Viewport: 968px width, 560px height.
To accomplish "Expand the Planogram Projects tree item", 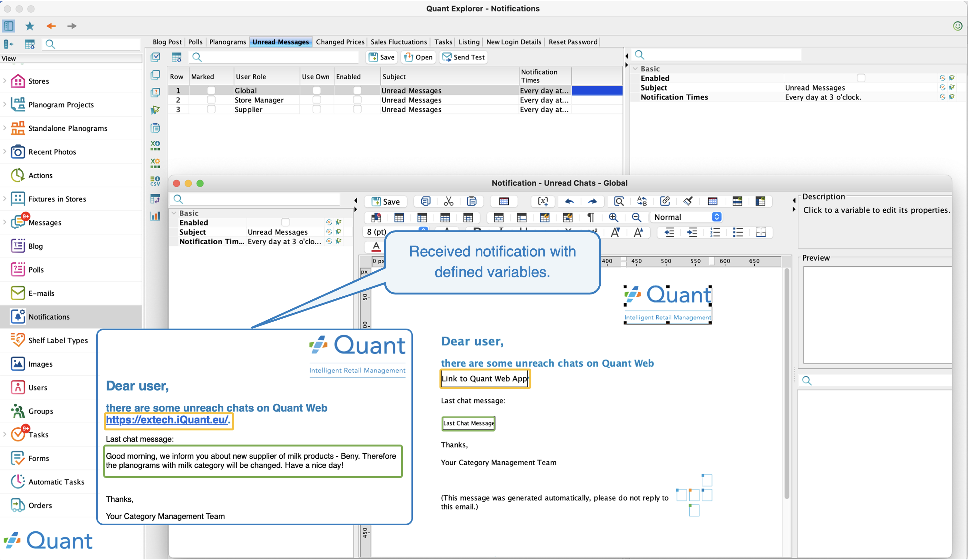I will 5,104.
